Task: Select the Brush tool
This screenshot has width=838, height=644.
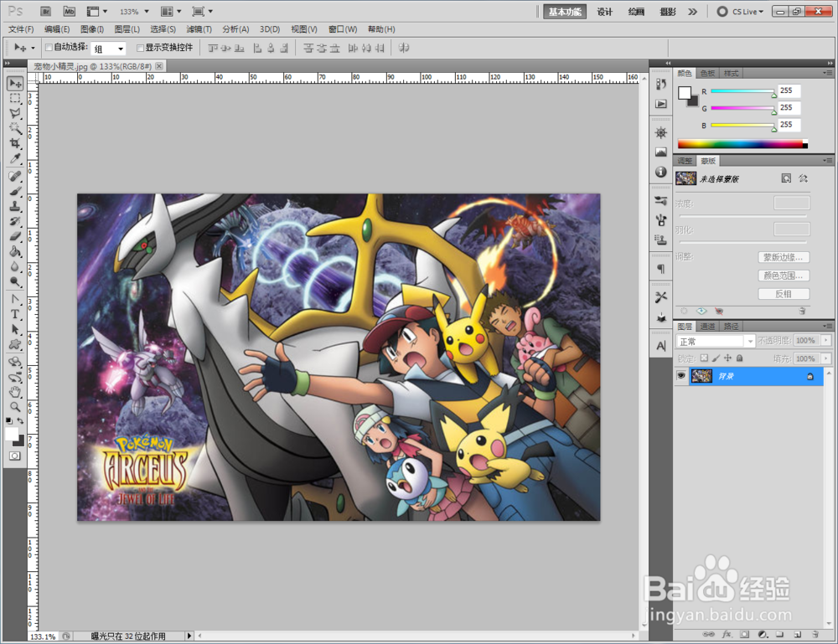Action: click(x=15, y=191)
